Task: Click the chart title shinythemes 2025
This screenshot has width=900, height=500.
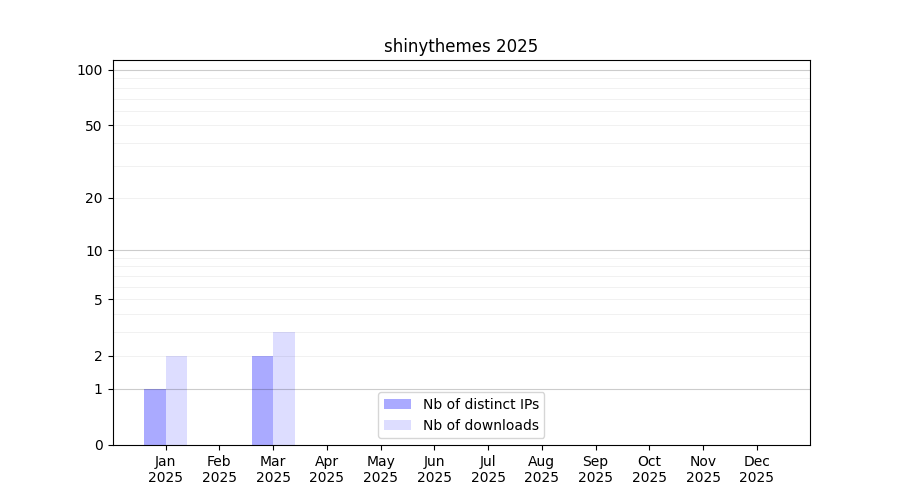Action: pyautogui.click(x=461, y=46)
